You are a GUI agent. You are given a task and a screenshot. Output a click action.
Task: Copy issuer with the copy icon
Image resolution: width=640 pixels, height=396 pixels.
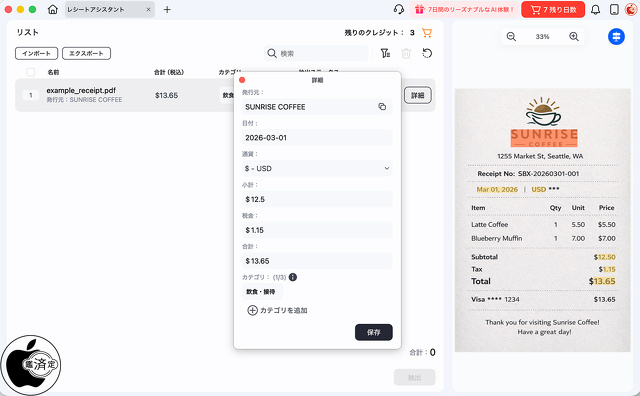pyautogui.click(x=382, y=107)
